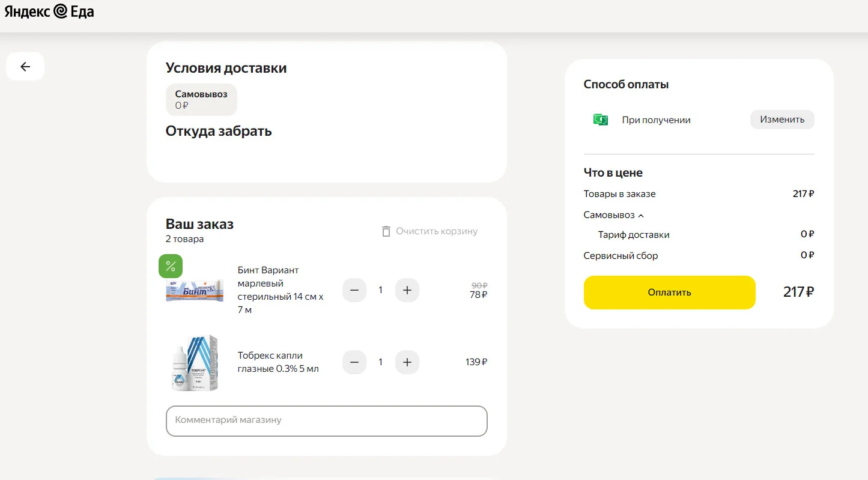Viewport: 868px width, 480px height.
Task: Click Очистить корзину link
Action: 437,231
